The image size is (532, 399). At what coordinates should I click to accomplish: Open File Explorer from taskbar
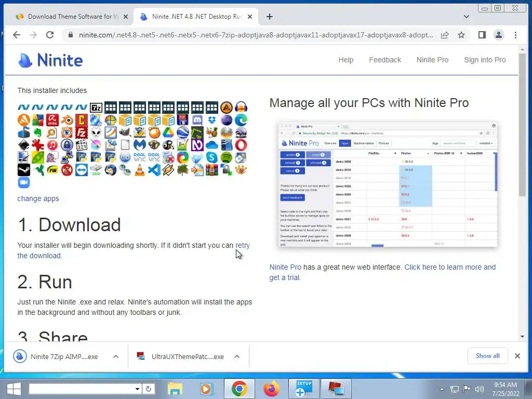coord(175,389)
